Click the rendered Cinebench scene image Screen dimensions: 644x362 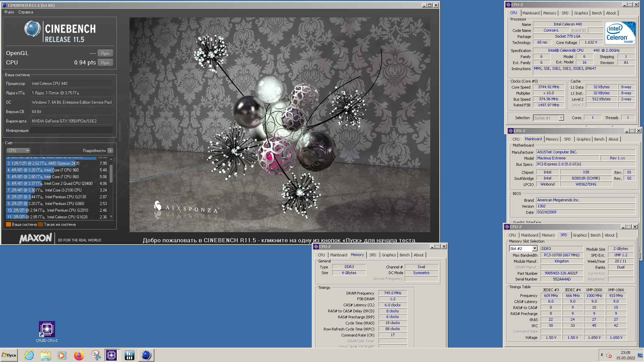click(280, 124)
